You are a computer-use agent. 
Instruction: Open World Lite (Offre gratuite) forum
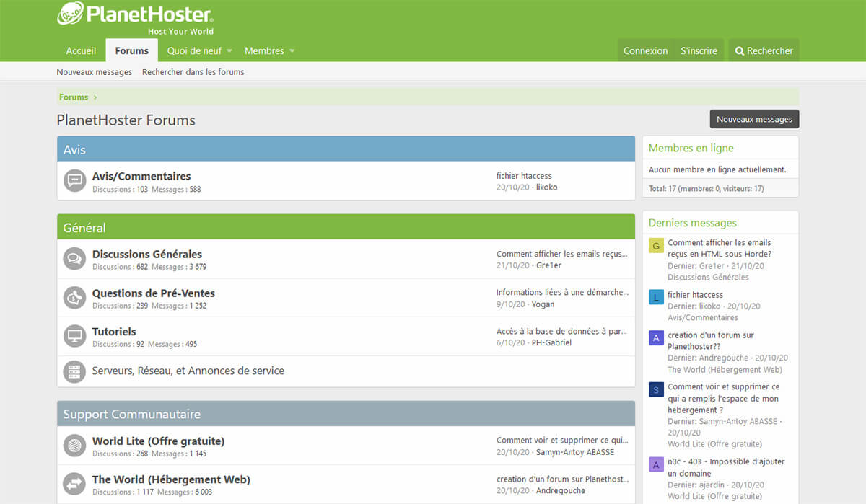(158, 441)
